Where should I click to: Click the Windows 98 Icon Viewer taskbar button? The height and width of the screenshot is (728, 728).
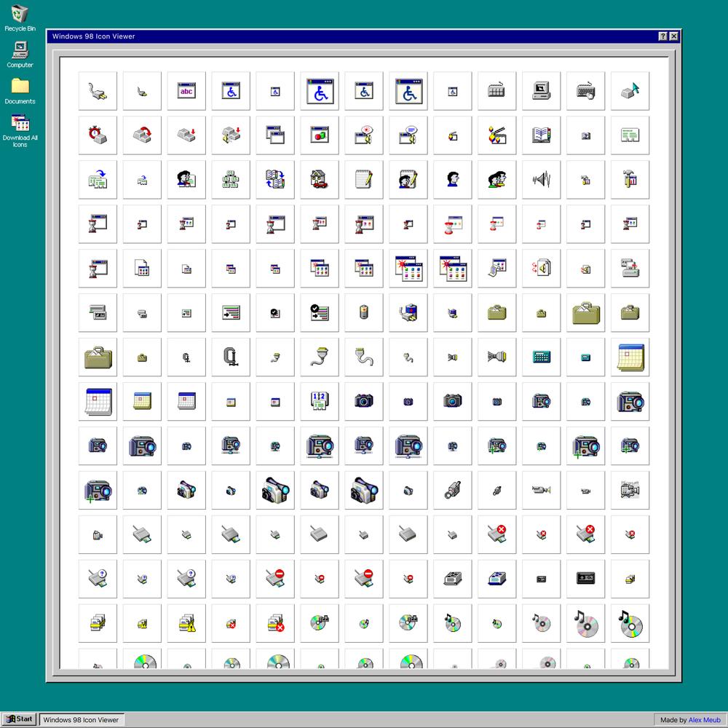coord(82,720)
